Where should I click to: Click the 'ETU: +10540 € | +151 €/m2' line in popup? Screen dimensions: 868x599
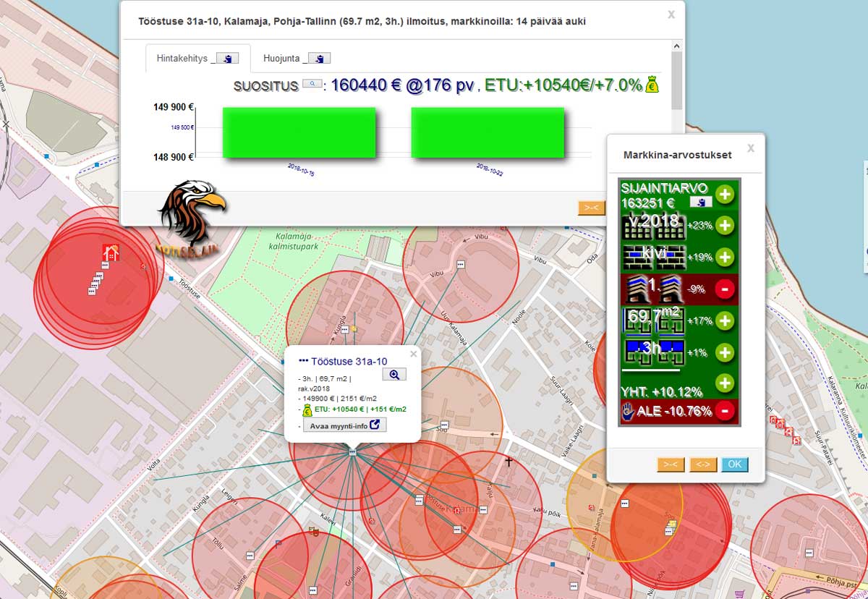tap(360, 409)
